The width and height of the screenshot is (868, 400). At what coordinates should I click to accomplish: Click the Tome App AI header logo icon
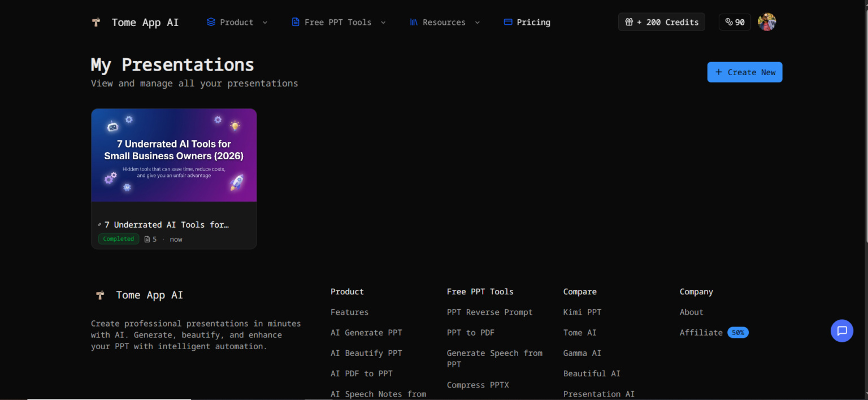97,22
